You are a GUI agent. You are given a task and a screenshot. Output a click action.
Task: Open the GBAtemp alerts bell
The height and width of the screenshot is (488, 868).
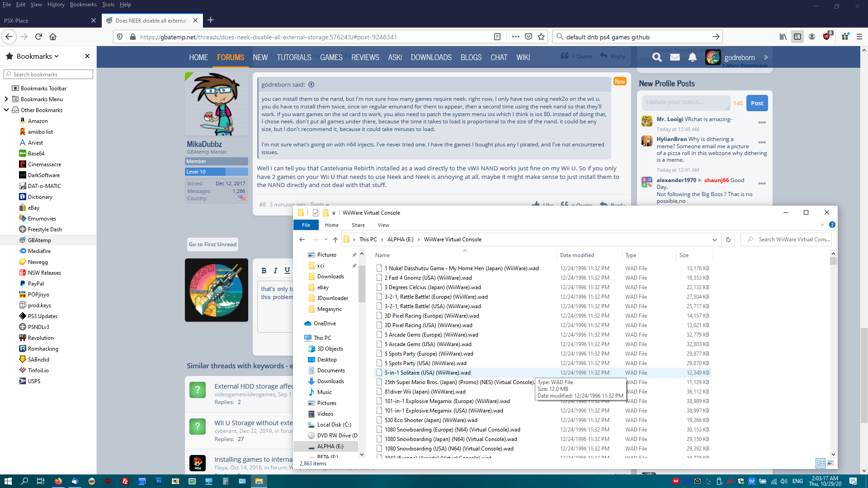(x=693, y=57)
